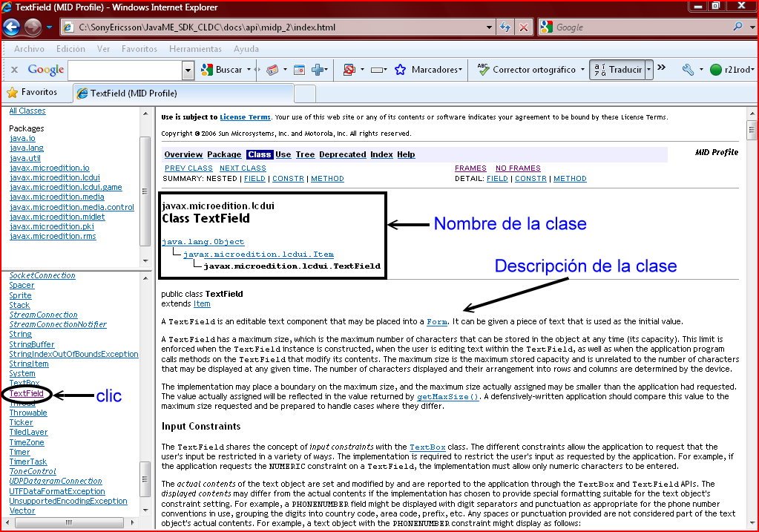Image resolution: width=759 pixels, height=532 pixels.
Task: Open the Ver menu
Action: coord(103,49)
